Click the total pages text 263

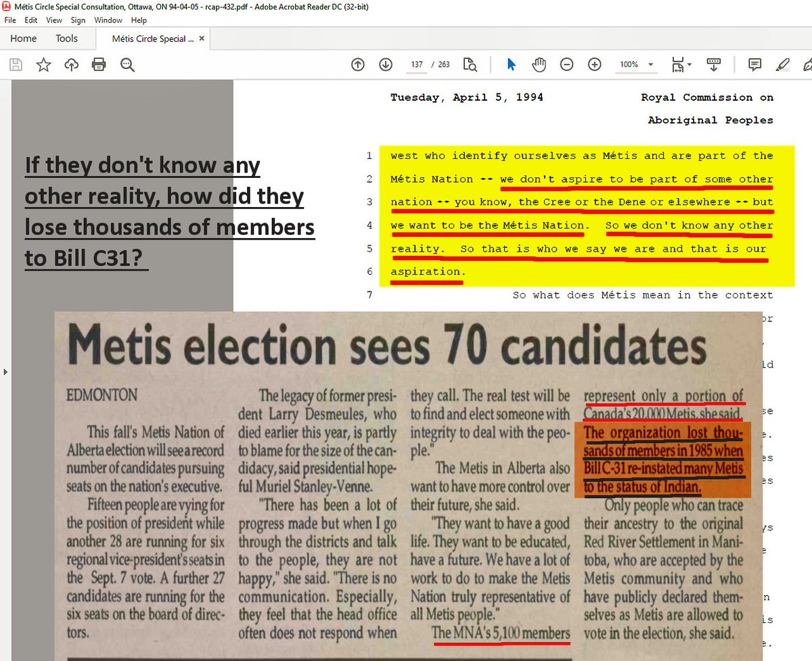pos(444,65)
